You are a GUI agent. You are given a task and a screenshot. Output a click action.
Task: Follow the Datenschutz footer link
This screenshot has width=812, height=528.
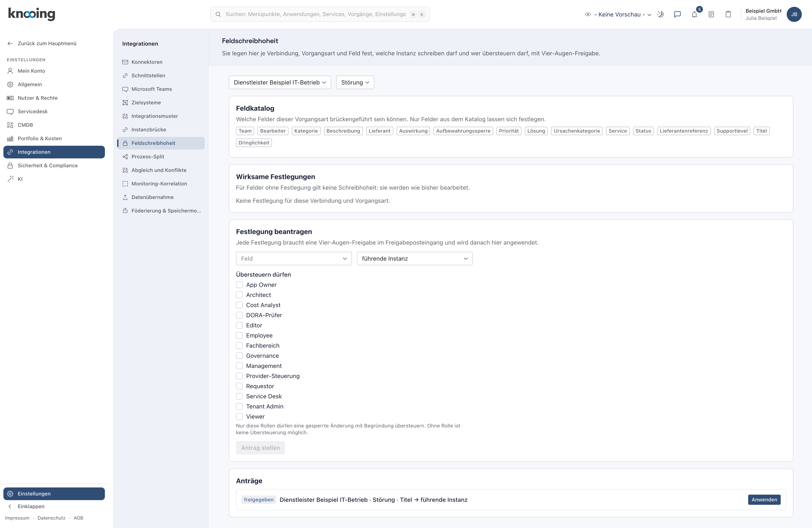pyautogui.click(x=51, y=518)
